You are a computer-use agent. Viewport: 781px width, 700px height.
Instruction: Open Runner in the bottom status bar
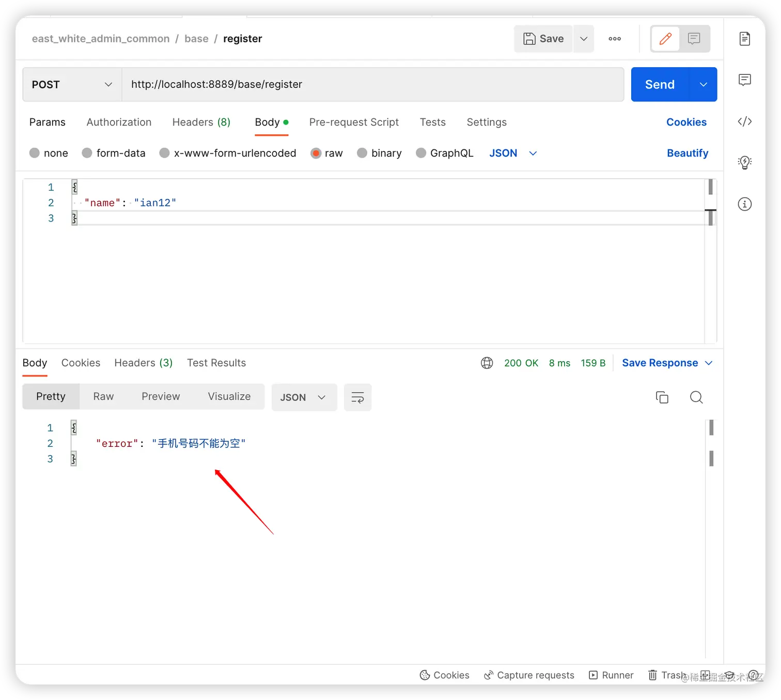tap(611, 675)
